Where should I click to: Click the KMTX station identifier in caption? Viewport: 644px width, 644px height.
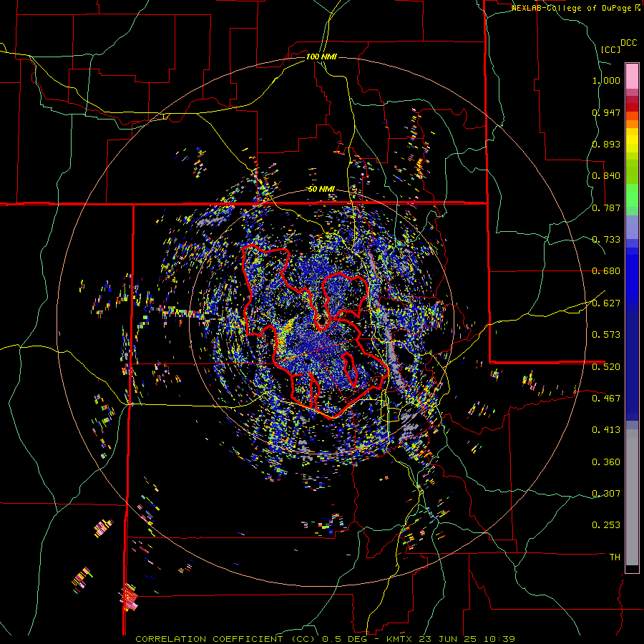coord(401,639)
